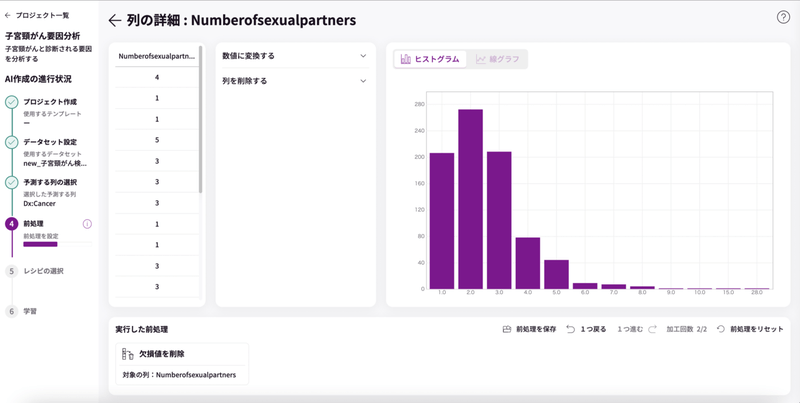Screen dimensions: 800x403
Task: Click the redo arrow icon after 1つ進む
Action: (652, 330)
